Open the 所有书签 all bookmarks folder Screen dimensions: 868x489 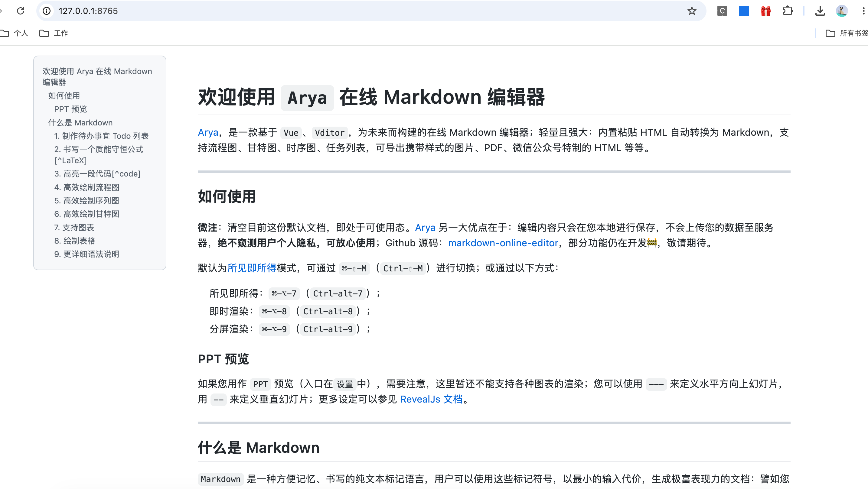pyautogui.click(x=847, y=33)
